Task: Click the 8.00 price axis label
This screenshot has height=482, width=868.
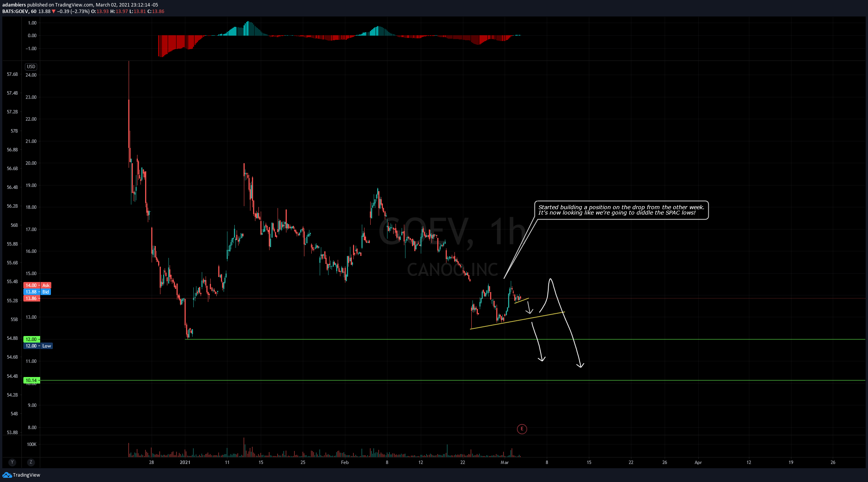Action: coord(33,428)
